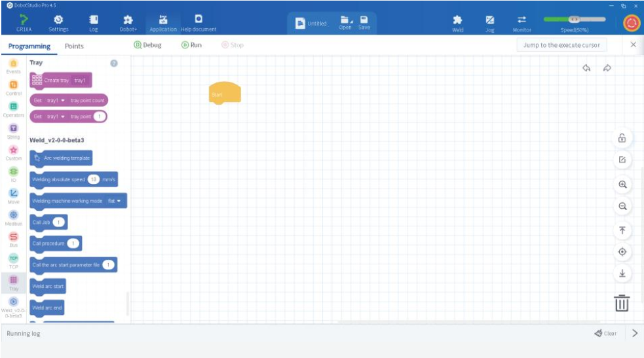
Task: Select the Events block category
Action: (14, 66)
